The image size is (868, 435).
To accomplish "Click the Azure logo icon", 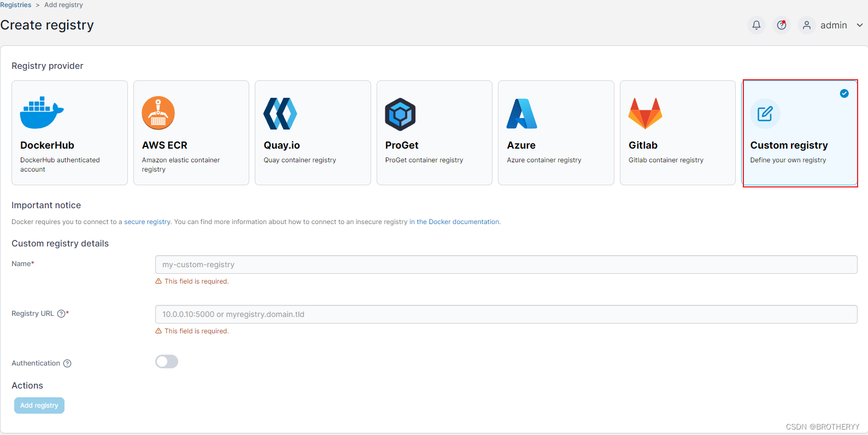I will click(x=522, y=114).
